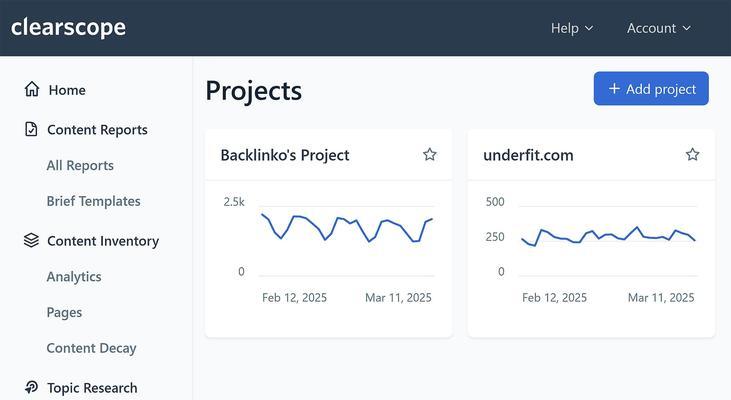Click the Content Reports document icon
The height and width of the screenshot is (400, 731).
(x=31, y=129)
